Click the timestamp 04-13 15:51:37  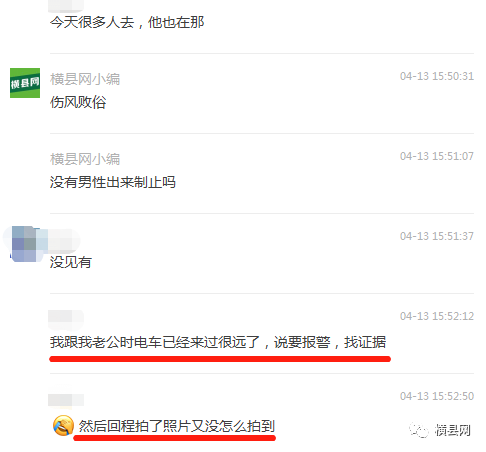pyautogui.click(x=437, y=236)
